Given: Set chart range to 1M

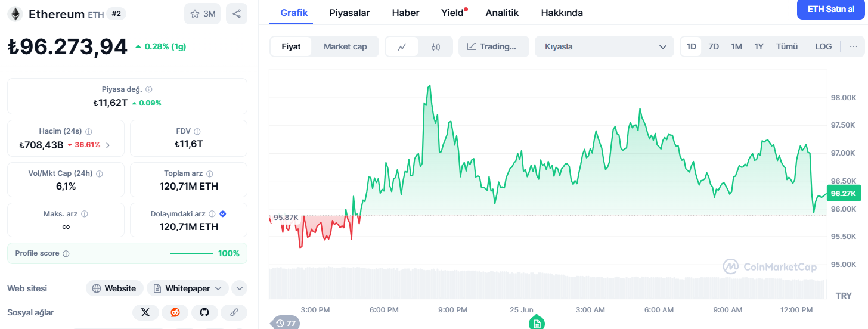Looking at the screenshot, I should click(x=736, y=46).
